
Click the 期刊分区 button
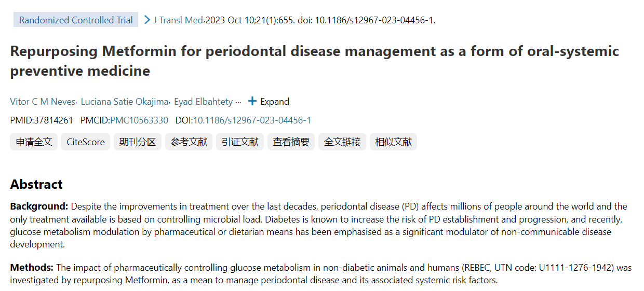pos(138,142)
